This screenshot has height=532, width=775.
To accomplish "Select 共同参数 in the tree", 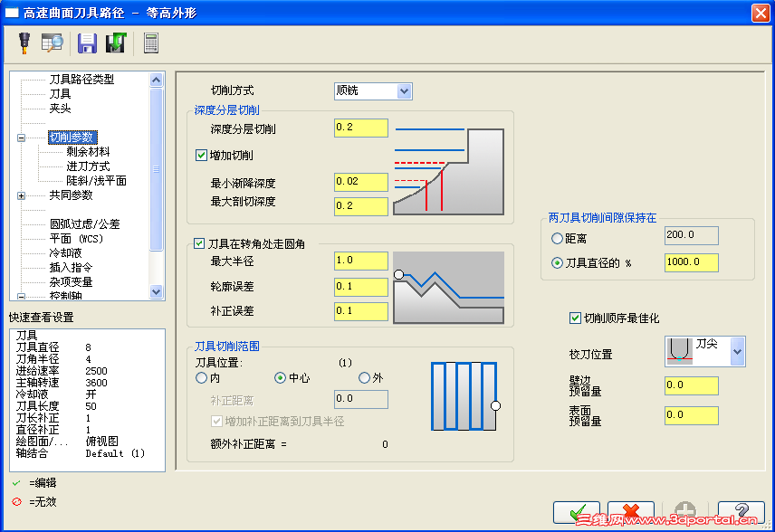I will [71, 195].
